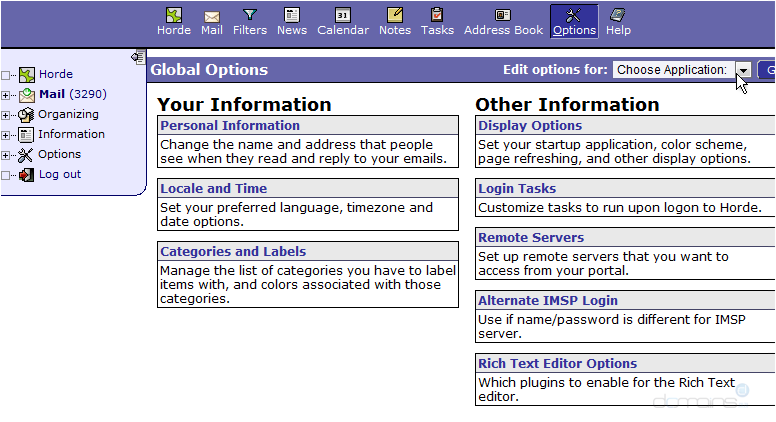
Task: Collapse the sidebar using the top arrow icon
Action: coord(138,58)
